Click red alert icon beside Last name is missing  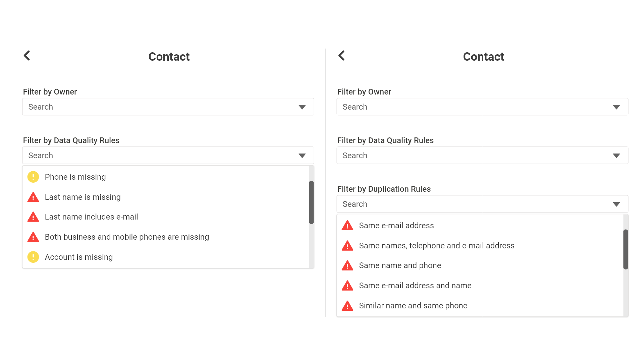(33, 197)
